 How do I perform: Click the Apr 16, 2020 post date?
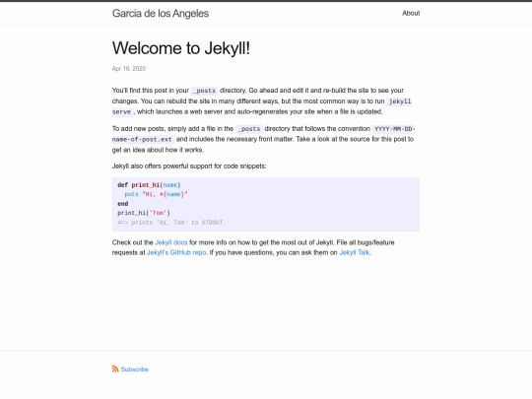pyautogui.click(x=129, y=69)
